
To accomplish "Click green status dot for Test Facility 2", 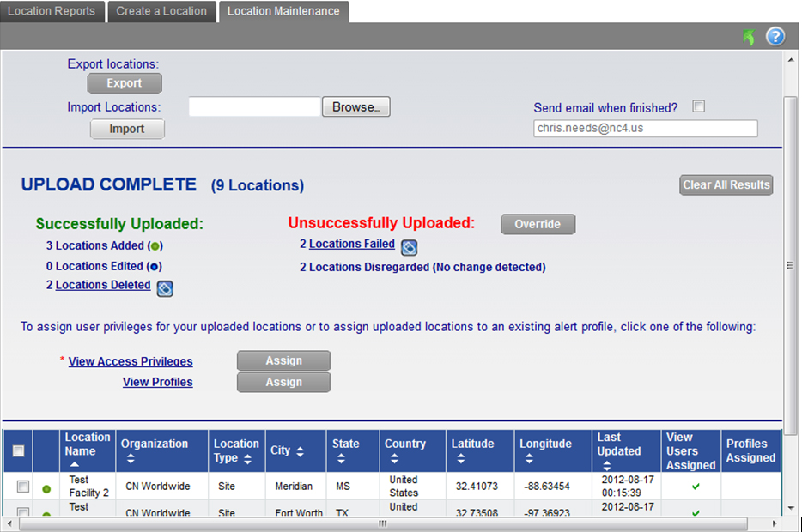I will click(x=46, y=489).
